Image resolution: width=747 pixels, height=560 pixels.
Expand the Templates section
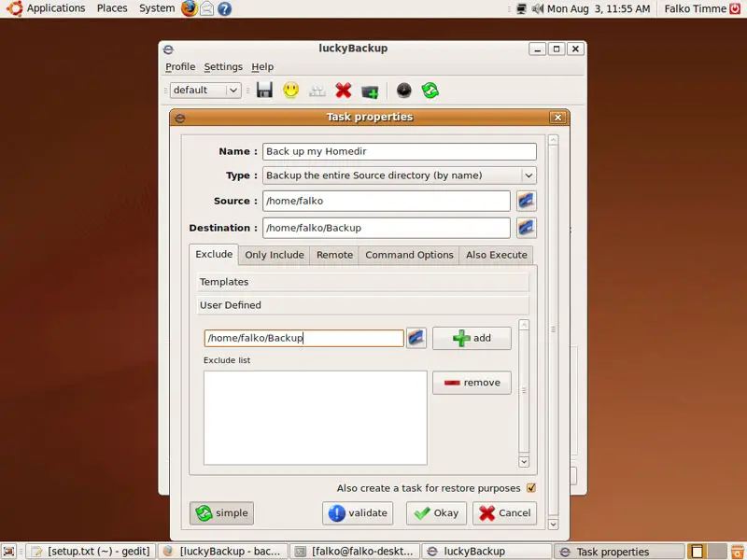(x=362, y=282)
